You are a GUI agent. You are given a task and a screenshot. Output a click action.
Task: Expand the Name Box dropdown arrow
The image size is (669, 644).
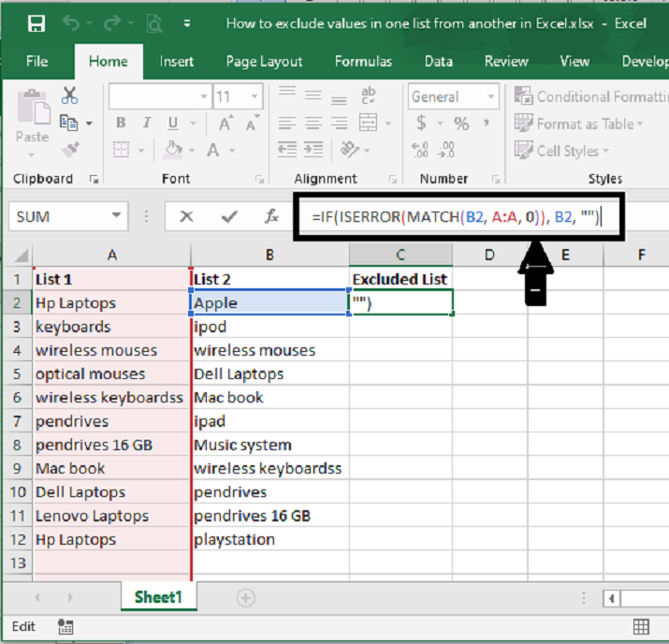[x=116, y=215]
